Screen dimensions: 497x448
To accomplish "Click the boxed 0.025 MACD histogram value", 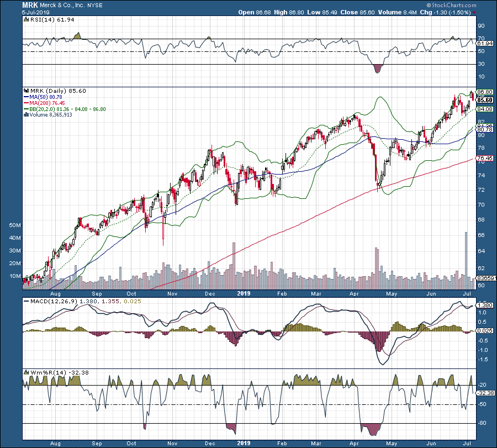I will 485,331.
